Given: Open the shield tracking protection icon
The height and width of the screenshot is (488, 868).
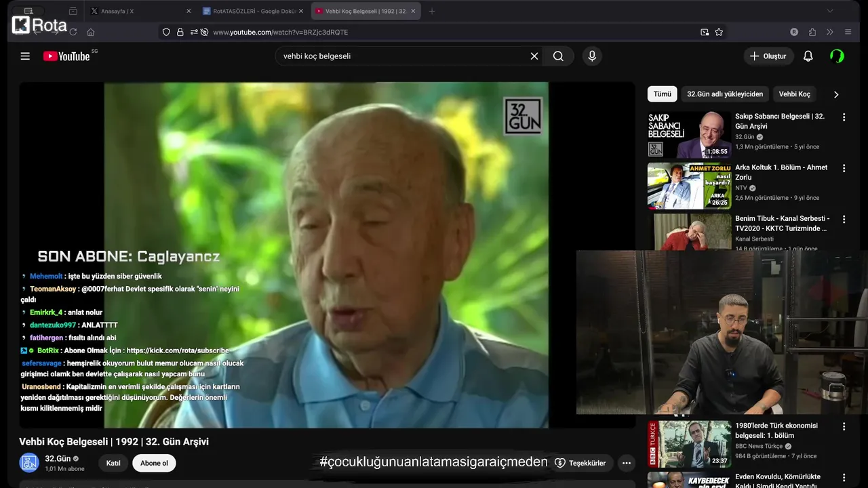Looking at the screenshot, I should coord(166,32).
